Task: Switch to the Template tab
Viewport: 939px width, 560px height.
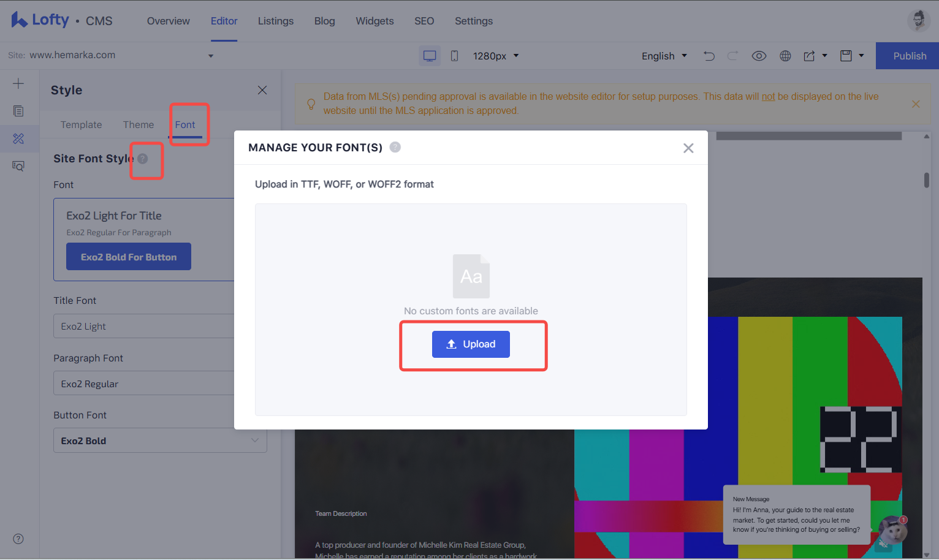Action: (x=81, y=124)
